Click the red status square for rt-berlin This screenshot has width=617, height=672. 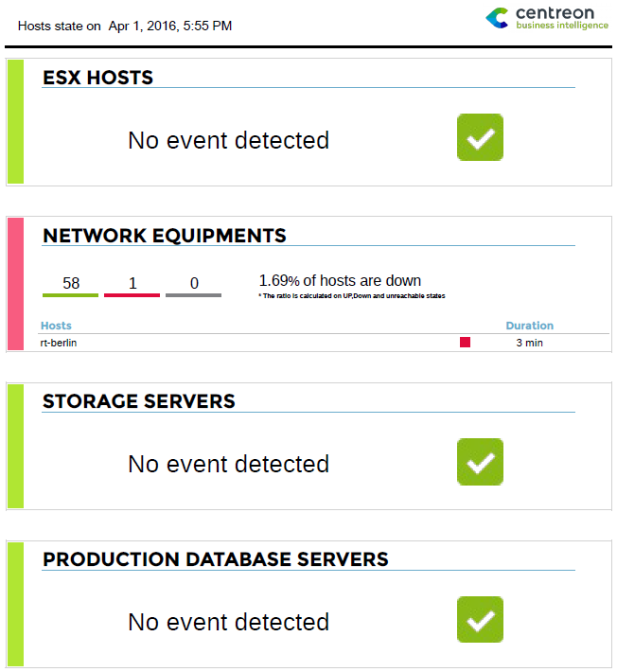point(465,342)
